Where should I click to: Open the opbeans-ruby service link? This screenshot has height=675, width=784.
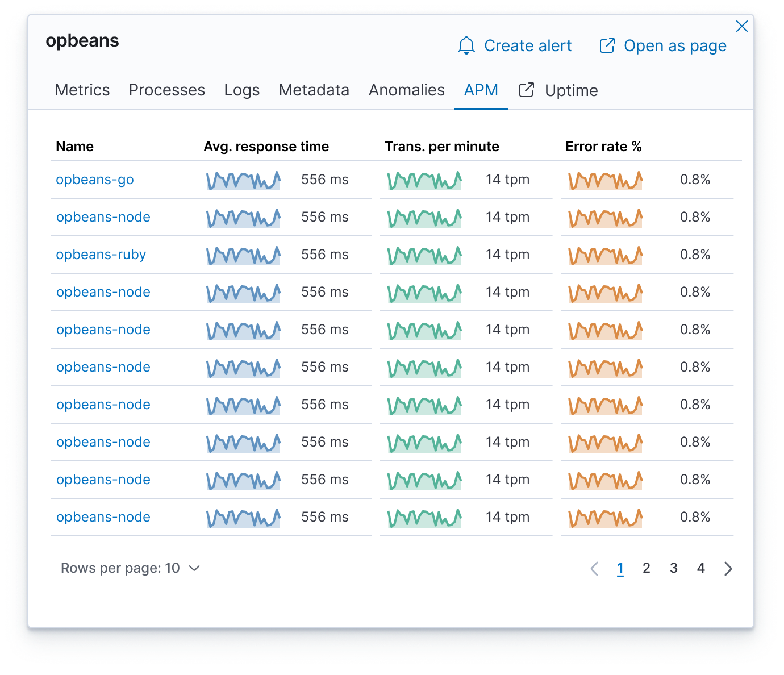pyautogui.click(x=101, y=255)
